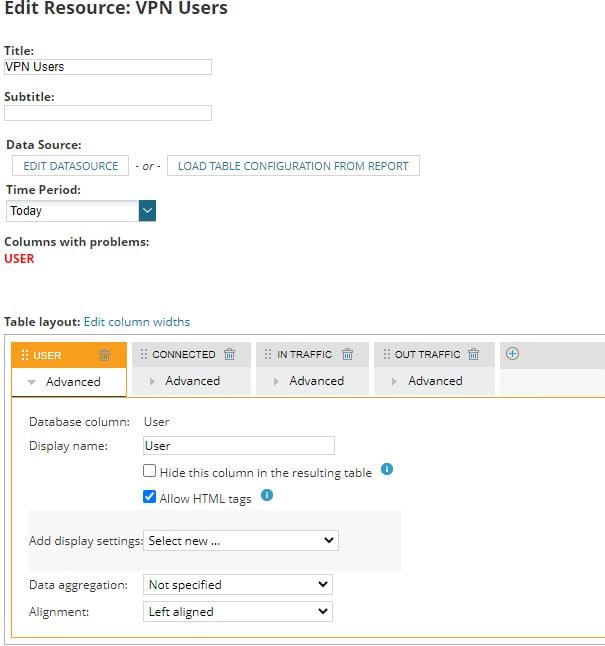Delete the CONNECTED column with trash icon
The image size is (605, 646).
tap(230, 354)
